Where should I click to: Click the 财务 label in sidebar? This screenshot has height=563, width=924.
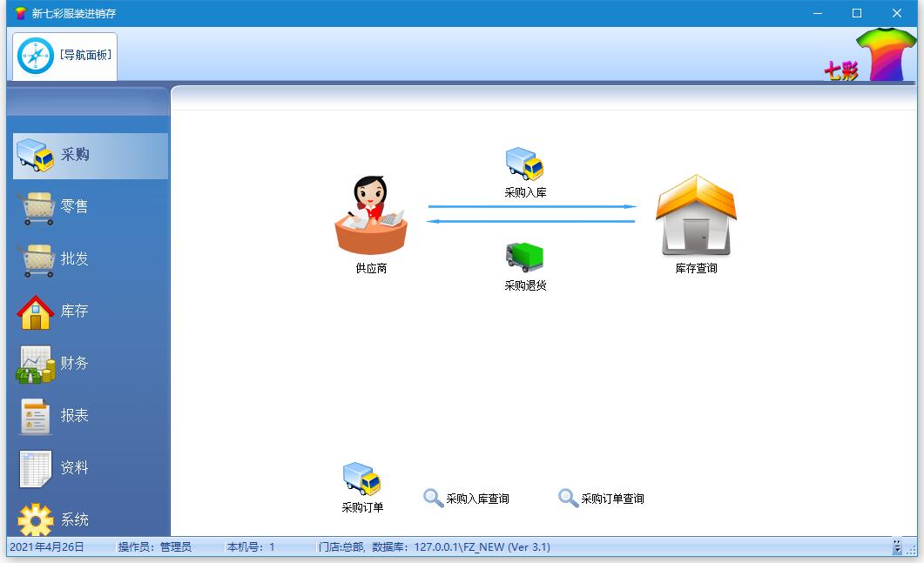tap(74, 364)
